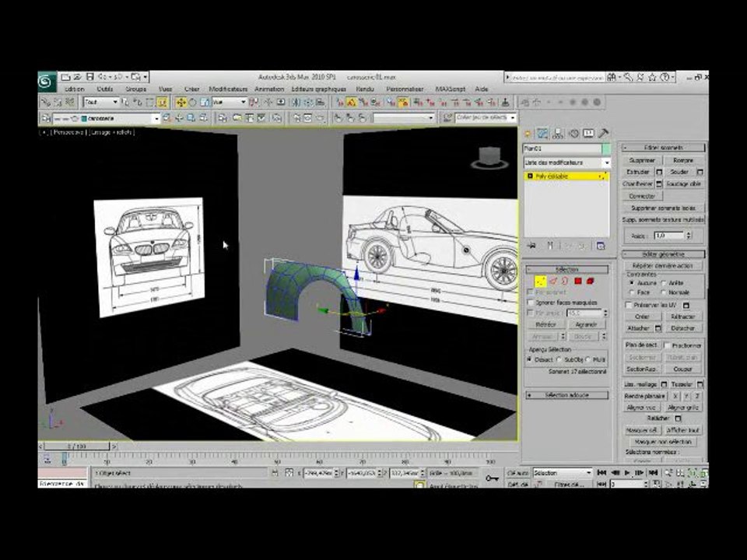The height and width of the screenshot is (560, 747).
Task: Select Vertex sub-object level icon
Action: [540, 281]
